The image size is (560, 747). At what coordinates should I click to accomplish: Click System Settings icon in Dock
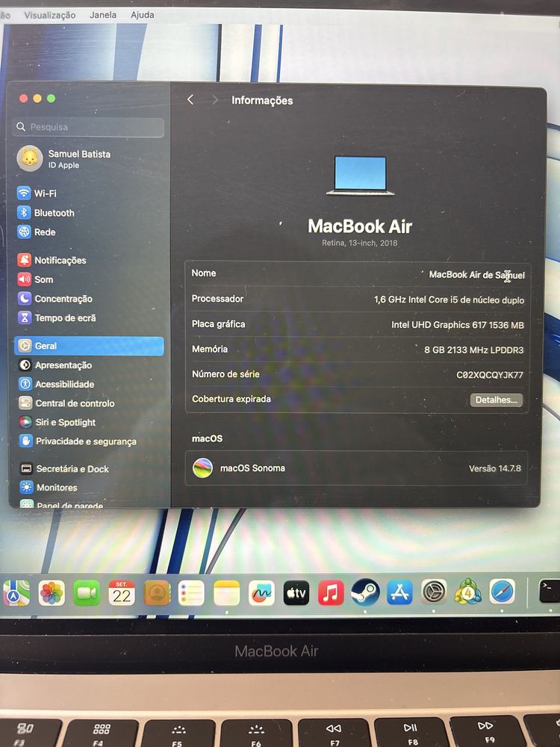pos(435,592)
